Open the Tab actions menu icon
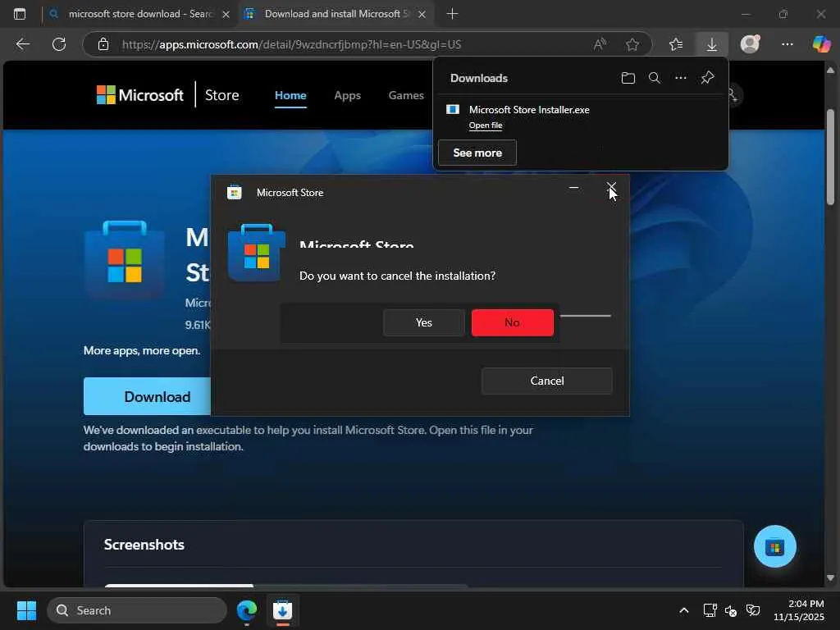Image resolution: width=840 pixels, height=630 pixels. (x=20, y=14)
